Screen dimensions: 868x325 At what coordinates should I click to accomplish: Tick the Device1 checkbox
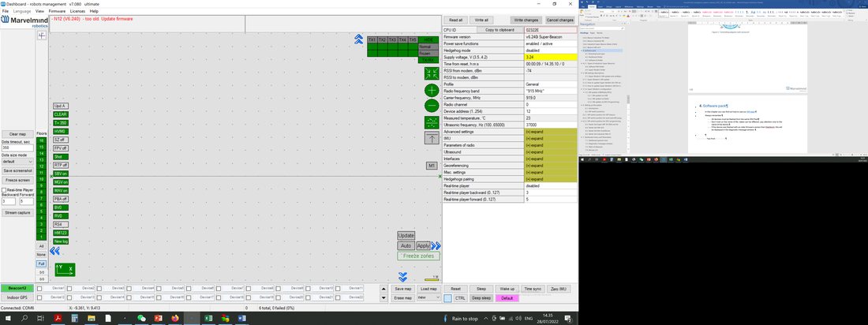point(39,289)
